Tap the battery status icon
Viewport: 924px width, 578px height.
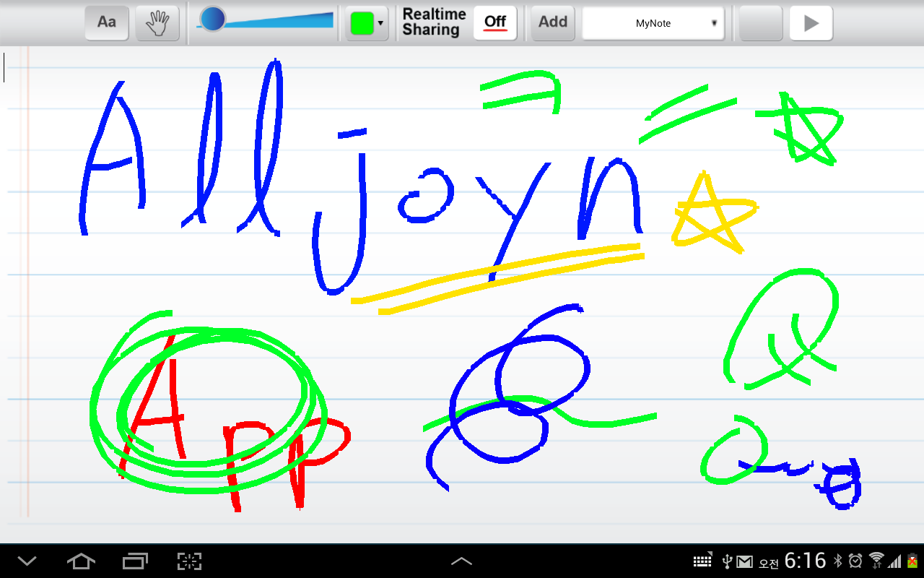click(912, 561)
